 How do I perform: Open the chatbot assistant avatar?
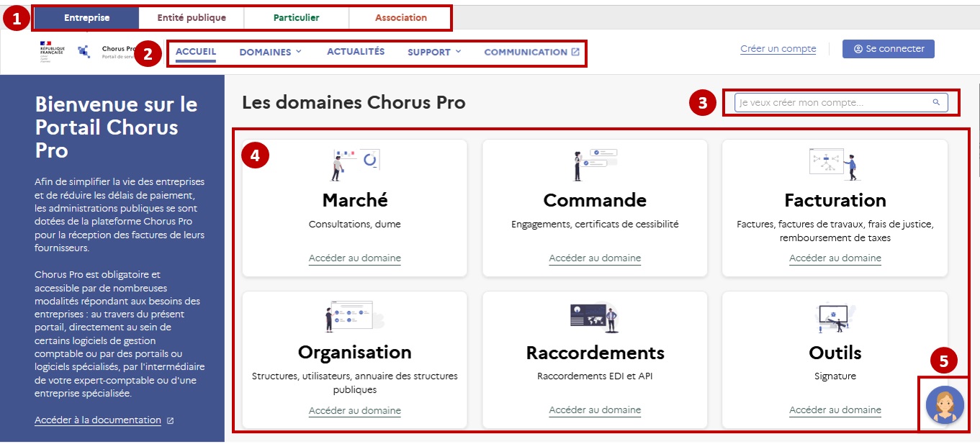[x=944, y=404]
